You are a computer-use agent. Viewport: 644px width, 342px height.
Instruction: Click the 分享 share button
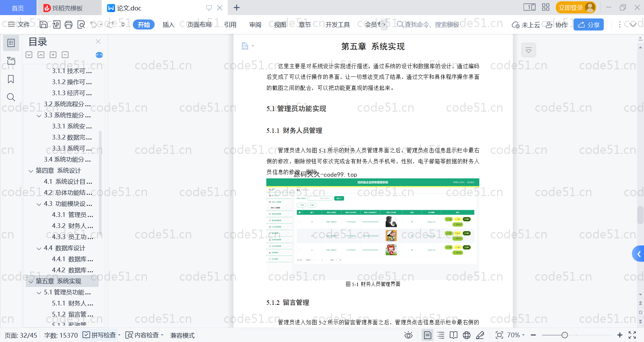pyautogui.click(x=588, y=24)
